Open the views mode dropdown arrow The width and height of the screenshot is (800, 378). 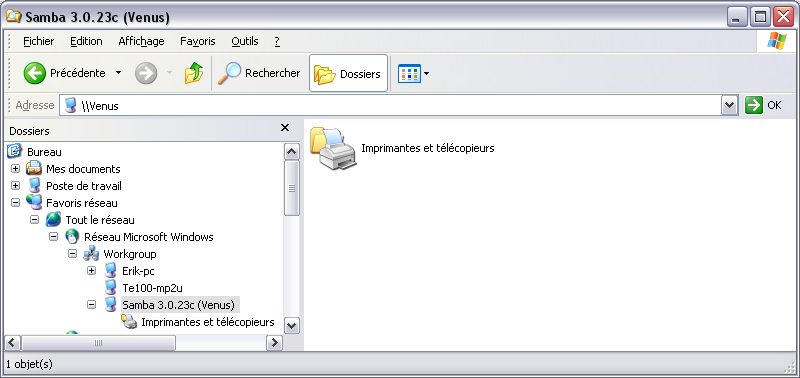(x=427, y=73)
